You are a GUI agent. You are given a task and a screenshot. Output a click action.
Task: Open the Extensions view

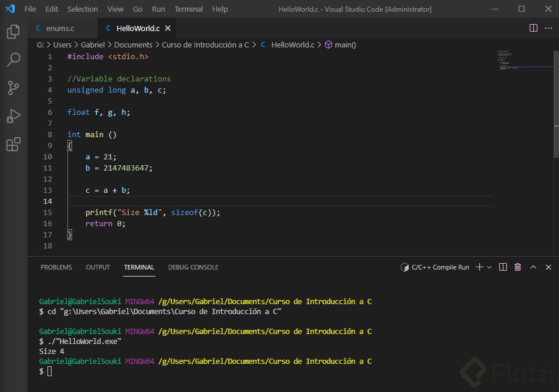[x=13, y=144]
